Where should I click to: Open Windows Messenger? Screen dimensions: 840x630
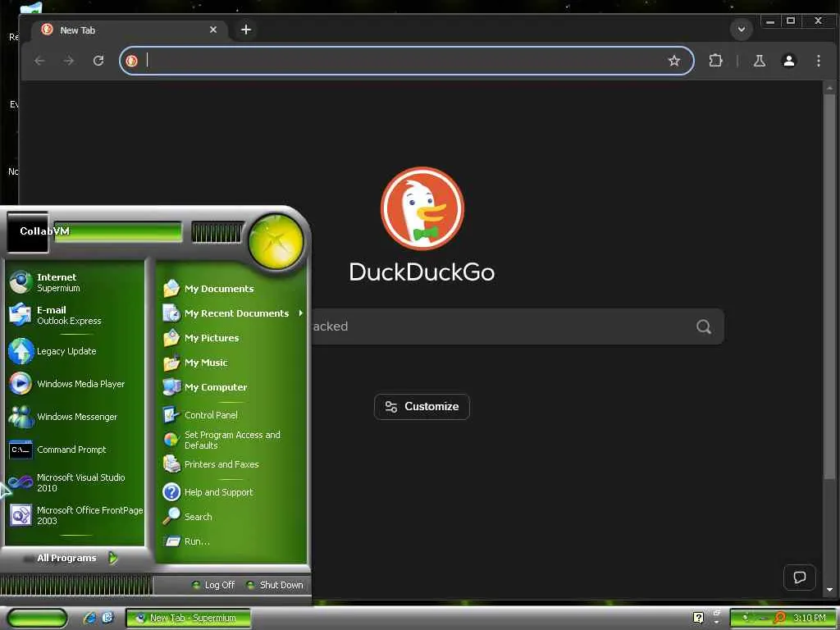[x=75, y=416]
